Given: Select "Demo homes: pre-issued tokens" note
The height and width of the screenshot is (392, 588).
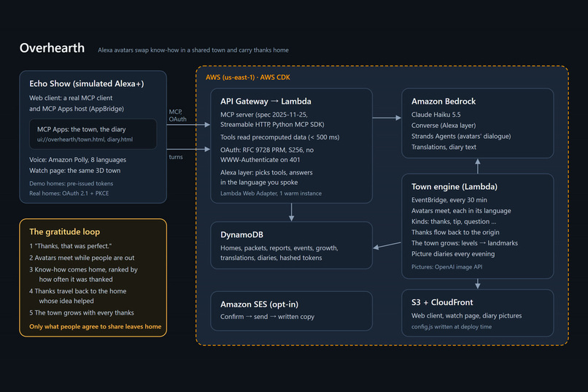Looking at the screenshot, I should click(x=71, y=183).
